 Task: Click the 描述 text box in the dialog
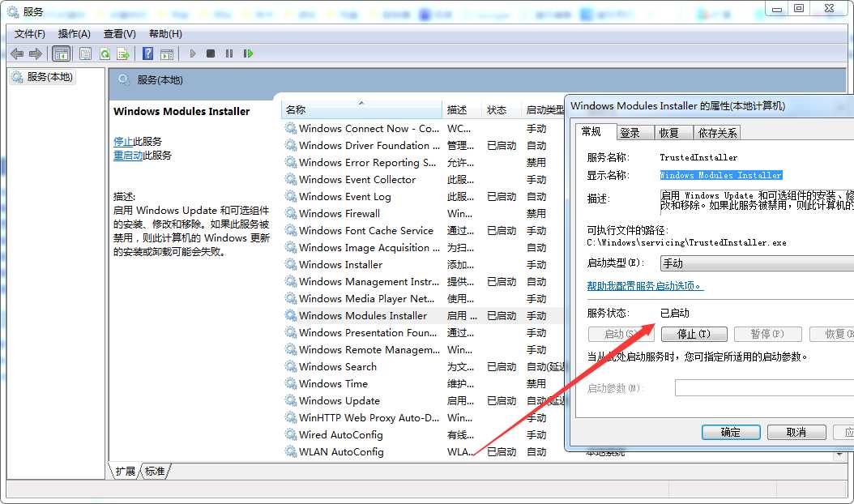point(757,200)
